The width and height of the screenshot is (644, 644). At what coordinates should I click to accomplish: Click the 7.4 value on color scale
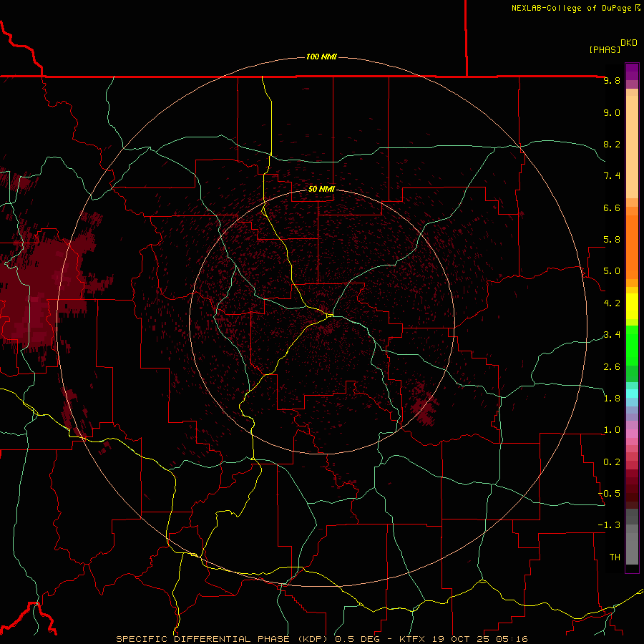point(612,176)
